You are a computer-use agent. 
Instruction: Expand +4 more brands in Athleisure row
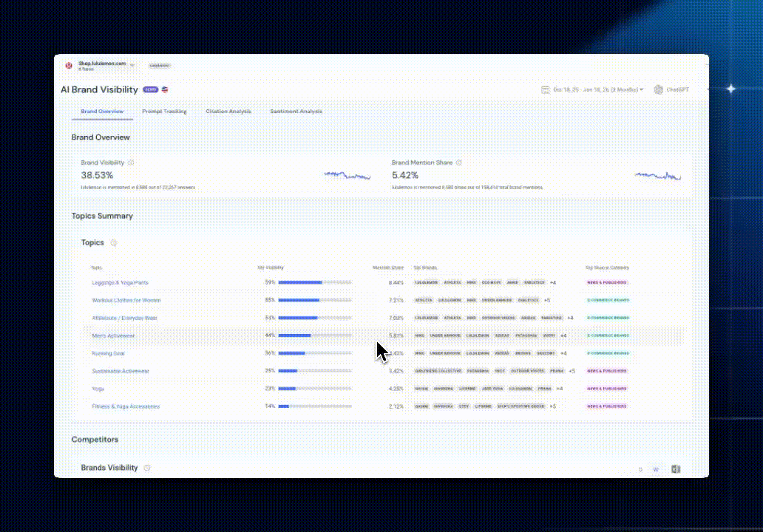[x=570, y=318]
